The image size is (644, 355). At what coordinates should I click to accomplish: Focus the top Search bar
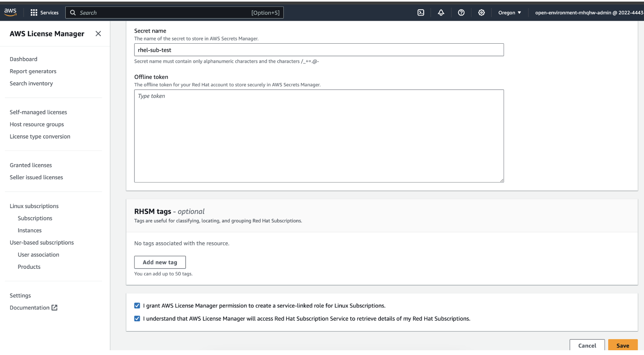click(x=175, y=13)
